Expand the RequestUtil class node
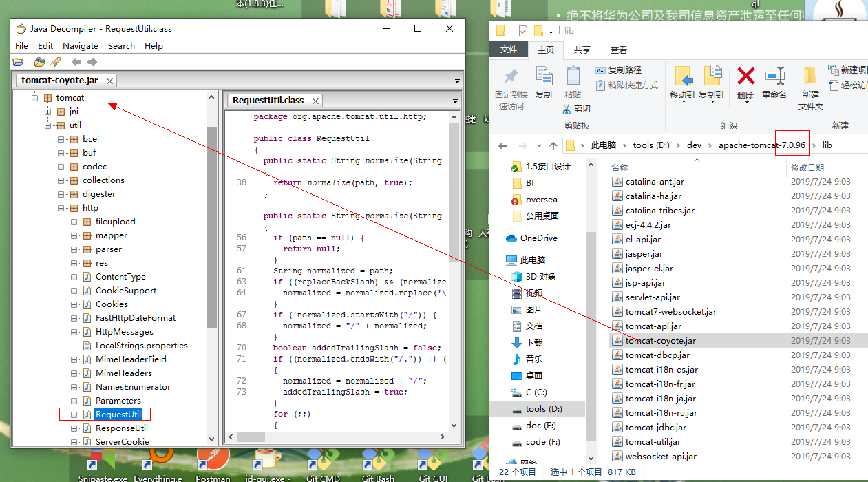The height and width of the screenshot is (482, 868). coord(74,415)
